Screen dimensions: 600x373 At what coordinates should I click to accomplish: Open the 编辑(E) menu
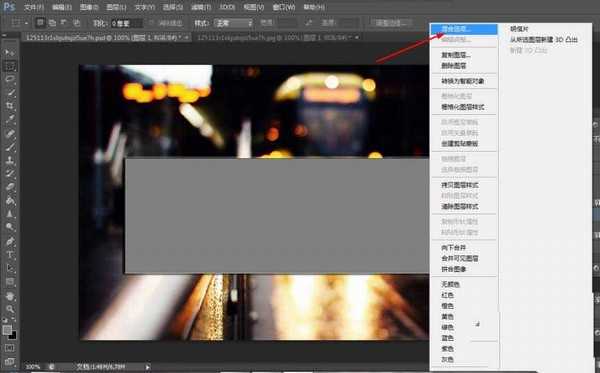coord(62,7)
